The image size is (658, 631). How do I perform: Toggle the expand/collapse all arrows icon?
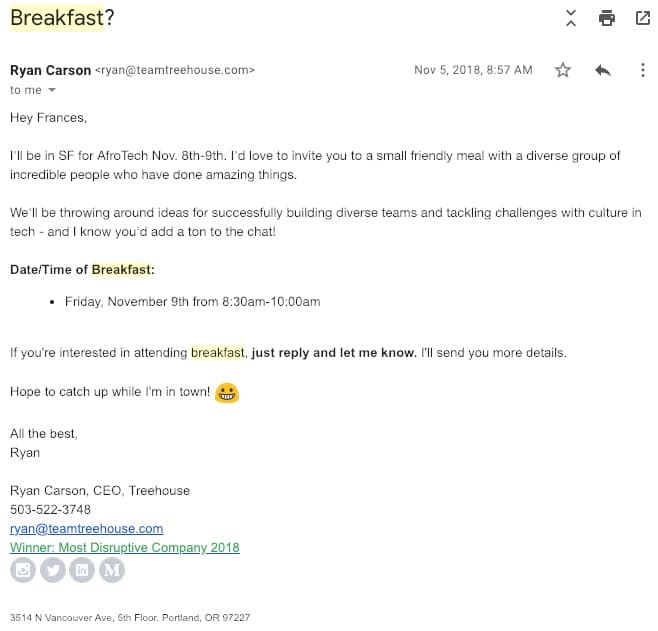pyautogui.click(x=571, y=18)
